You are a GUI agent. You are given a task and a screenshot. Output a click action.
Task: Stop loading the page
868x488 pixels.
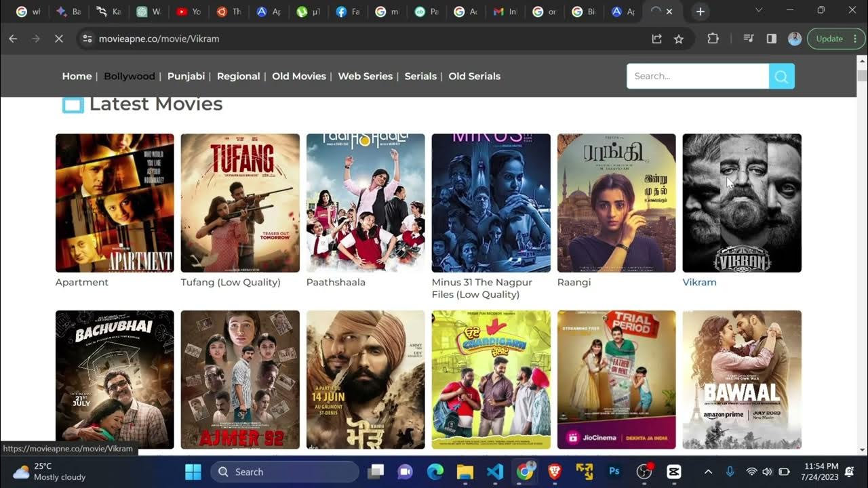(x=58, y=39)
